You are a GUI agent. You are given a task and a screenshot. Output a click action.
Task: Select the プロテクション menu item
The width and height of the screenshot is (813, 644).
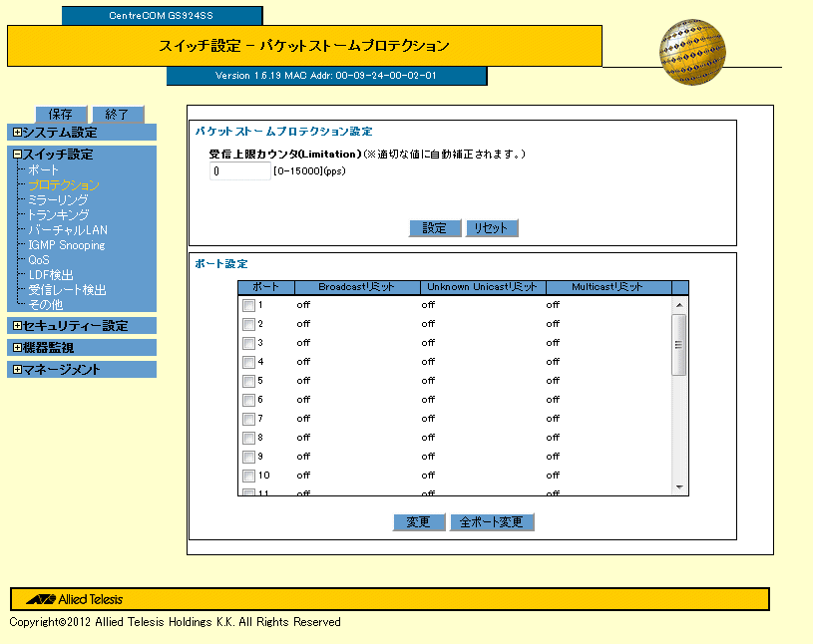pyautogui.click(x=63, y=185)
